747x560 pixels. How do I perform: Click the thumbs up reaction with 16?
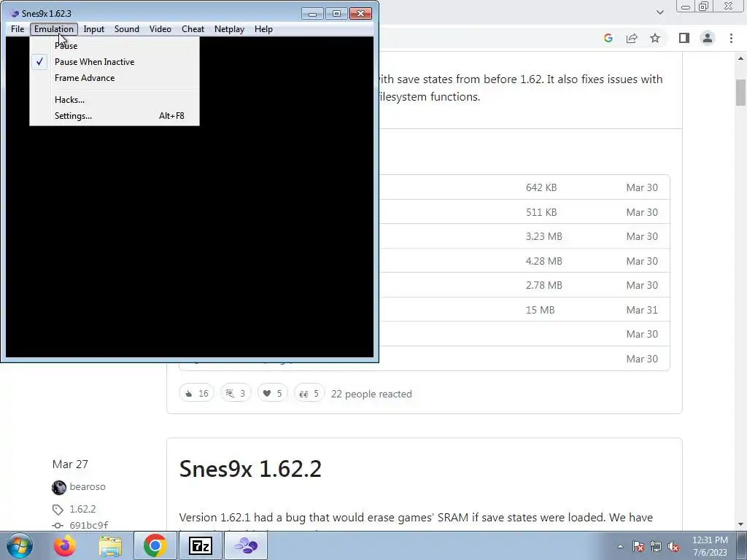point(197,393)
